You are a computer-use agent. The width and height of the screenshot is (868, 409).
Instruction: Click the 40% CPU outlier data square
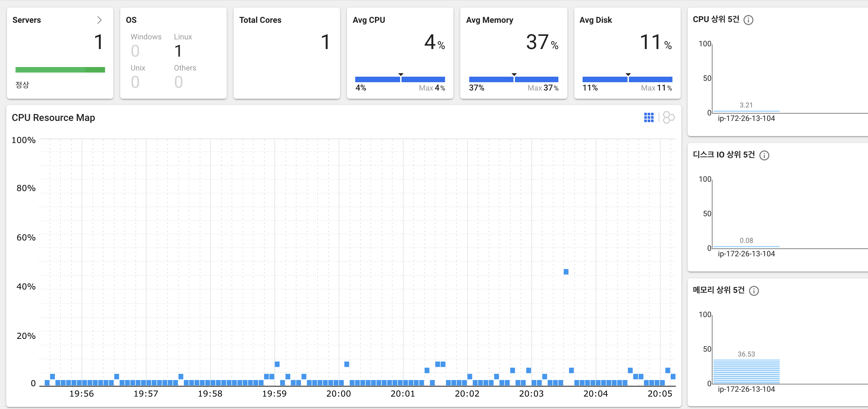tap(566, 272)
